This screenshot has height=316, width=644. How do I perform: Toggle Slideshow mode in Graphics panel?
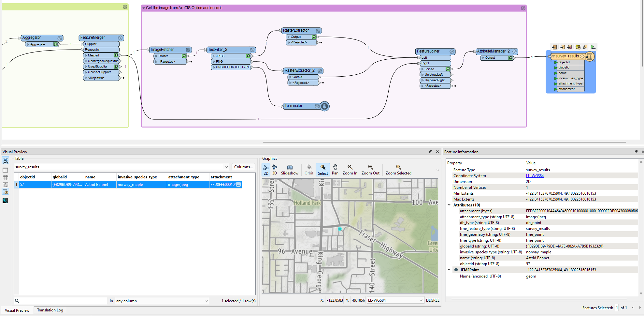290,169
